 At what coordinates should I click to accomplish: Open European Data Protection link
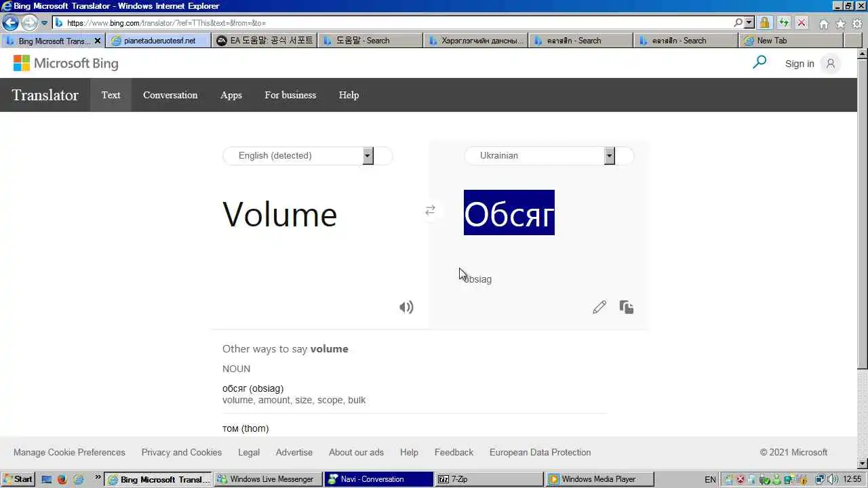[540, 452]
